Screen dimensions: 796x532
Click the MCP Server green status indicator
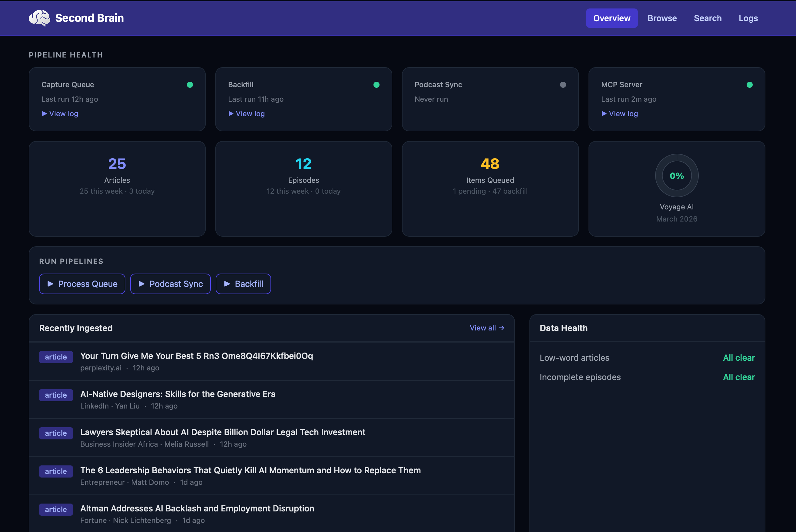click(x=749, y=85)
